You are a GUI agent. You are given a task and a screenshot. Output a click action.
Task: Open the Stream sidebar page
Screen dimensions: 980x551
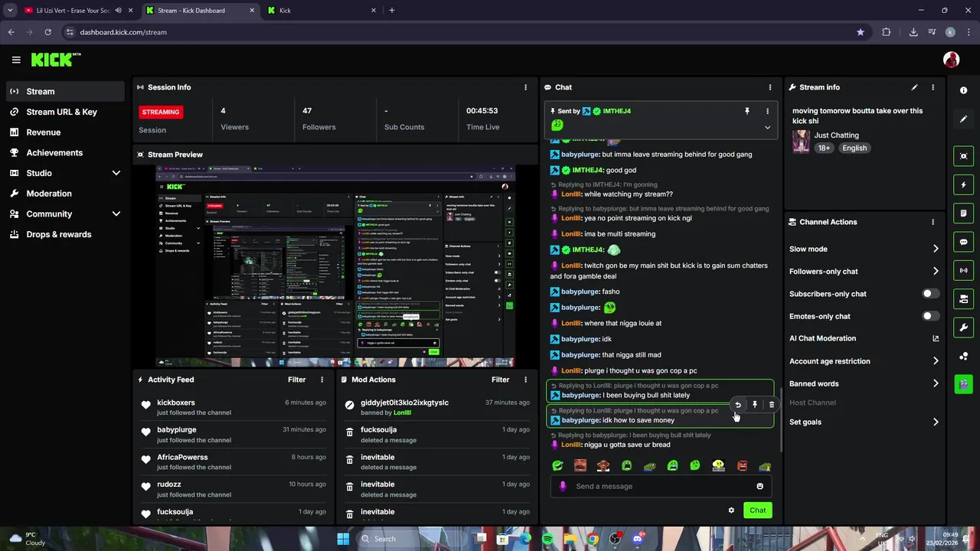tap(65, 91)
